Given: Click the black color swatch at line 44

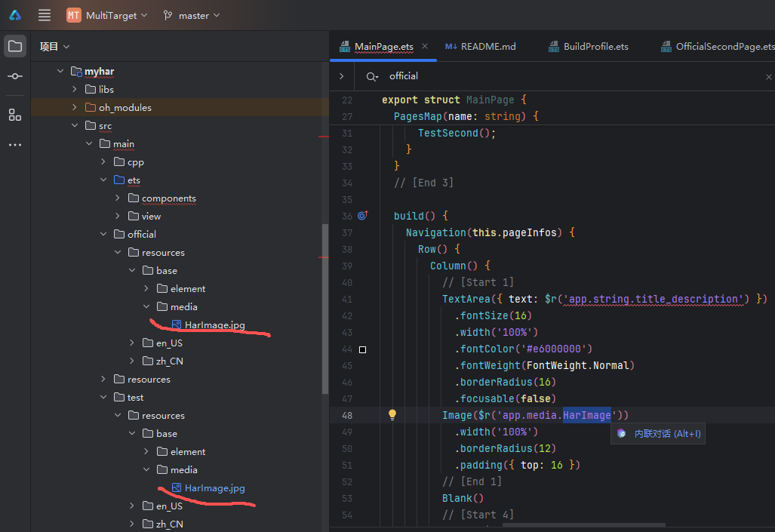Looking at the screenshot, I should [363, 349].
